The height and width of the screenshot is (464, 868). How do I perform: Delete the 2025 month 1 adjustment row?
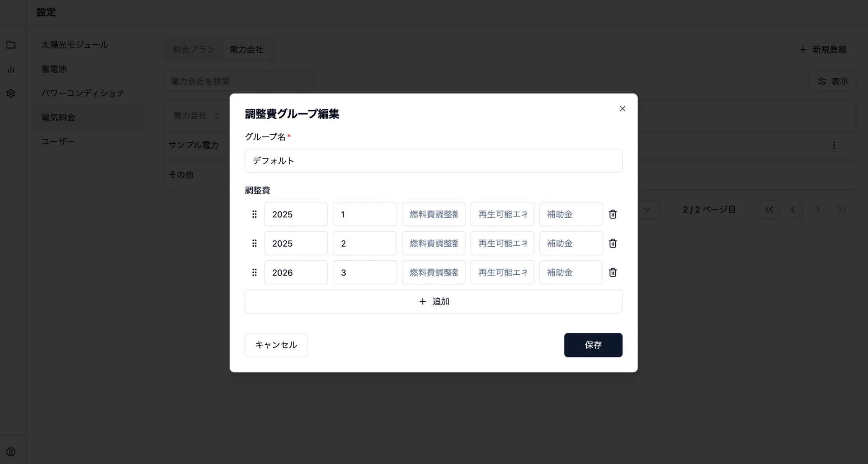pyautogui.click(x=613, y=214)
